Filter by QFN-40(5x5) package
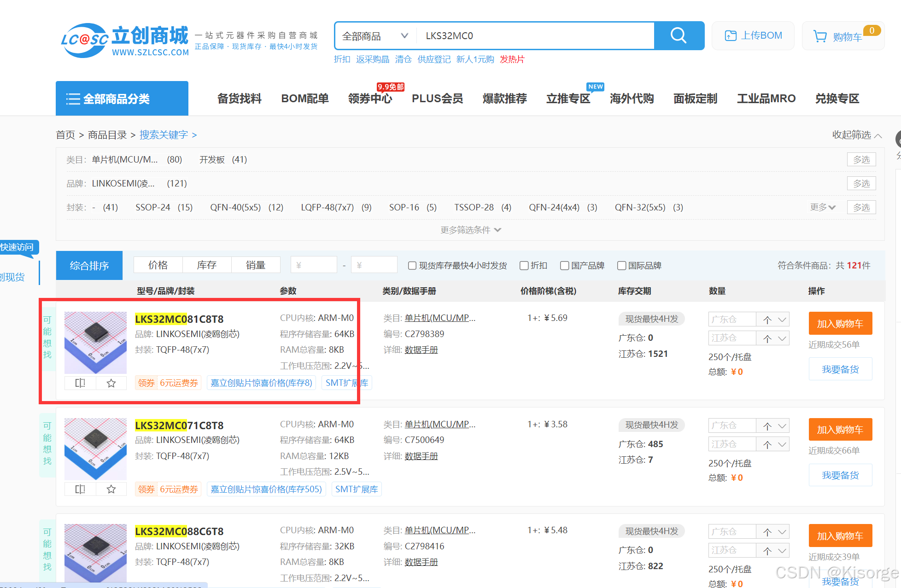This screenshot has height=588, width=901. pos(246,207)
